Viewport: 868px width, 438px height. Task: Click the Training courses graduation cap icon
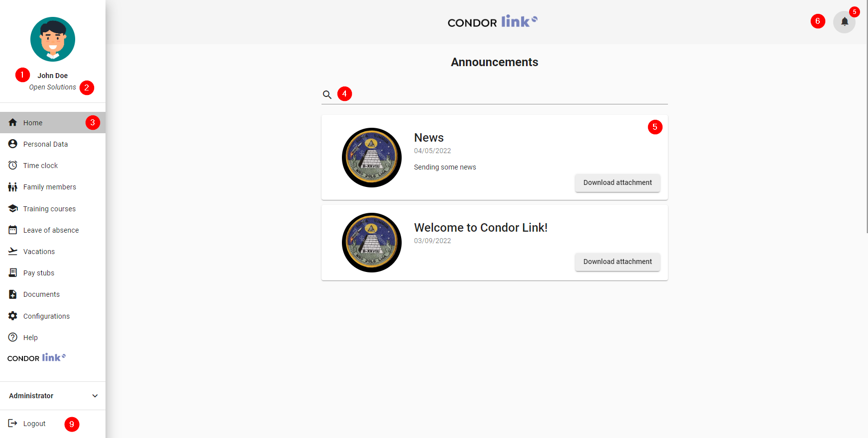click(x=13, y=209)
